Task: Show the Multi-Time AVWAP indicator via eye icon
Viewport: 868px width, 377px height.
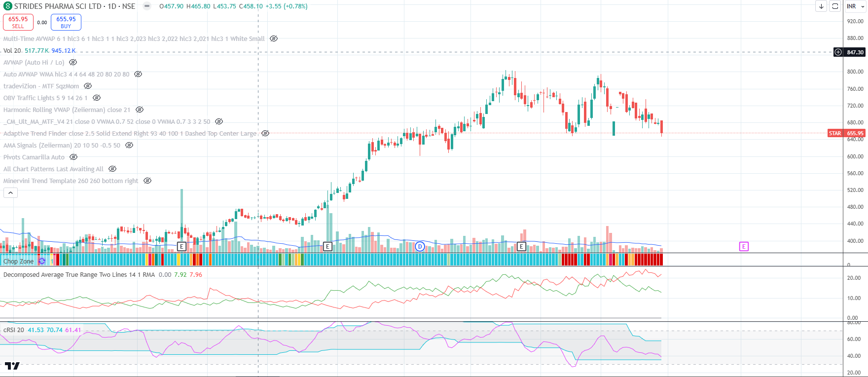Action: tap(274, 38)
